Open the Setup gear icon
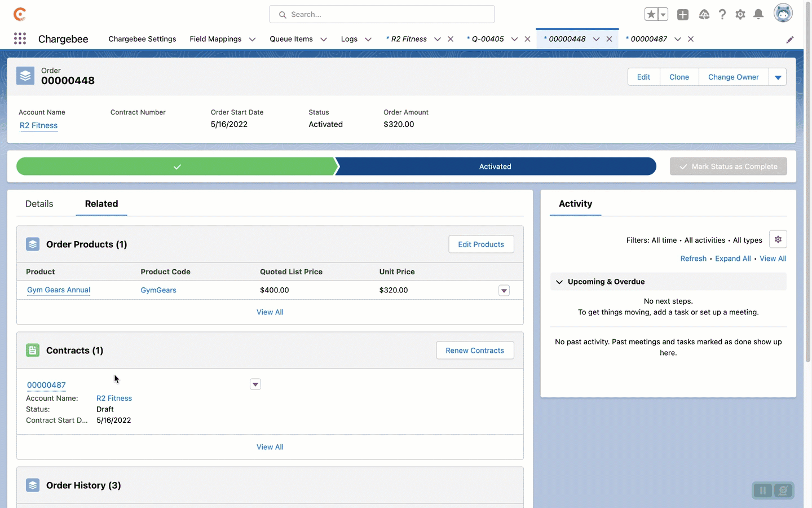812x508 pixels. 740,15
